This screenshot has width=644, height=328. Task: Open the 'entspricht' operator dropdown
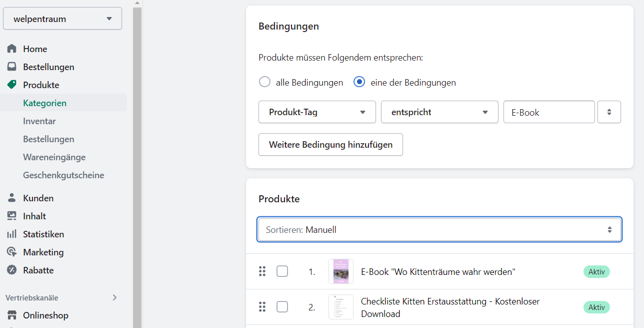tap(439, 112)
